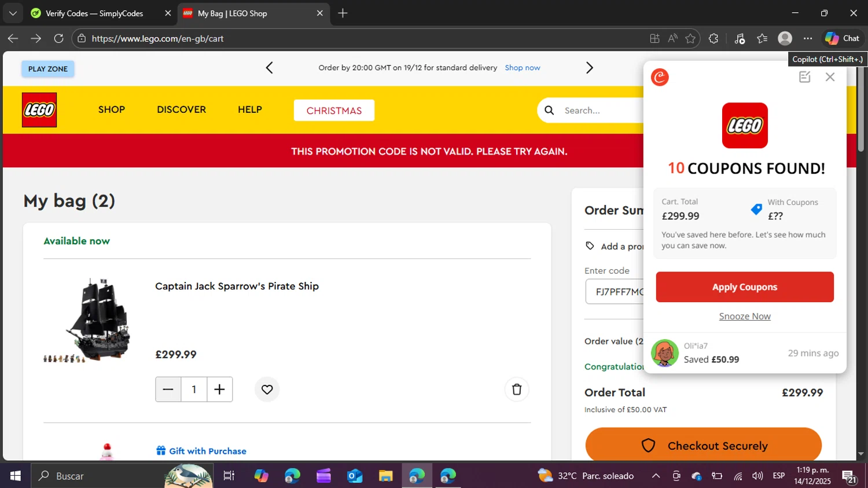Viewport: 868px width, 488px height.
Task: Open the favorites list icon
Action: 762,38
